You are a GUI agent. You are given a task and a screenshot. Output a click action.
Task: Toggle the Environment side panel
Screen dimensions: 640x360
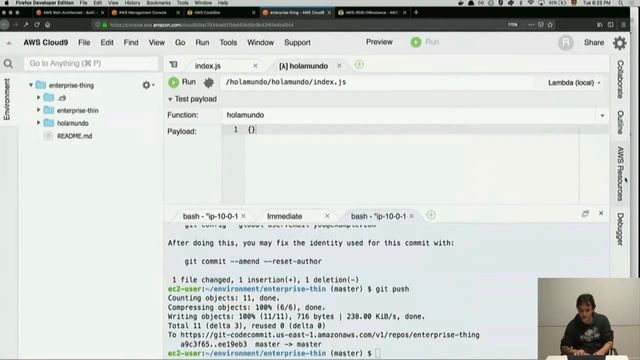click(x=7, y=99)
